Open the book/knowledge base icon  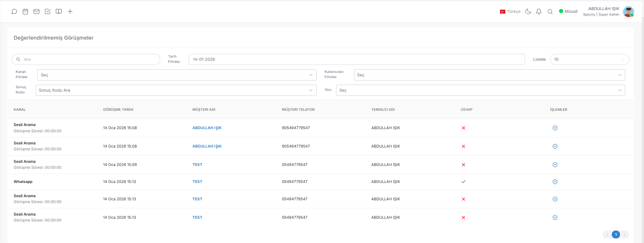pyautogui.click(x=59, y=11)
